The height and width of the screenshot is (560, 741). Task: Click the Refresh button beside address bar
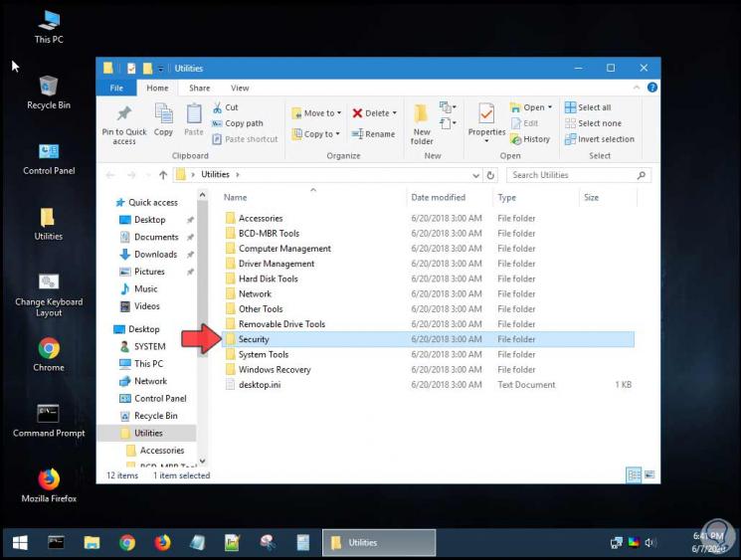tap(490, 175)
